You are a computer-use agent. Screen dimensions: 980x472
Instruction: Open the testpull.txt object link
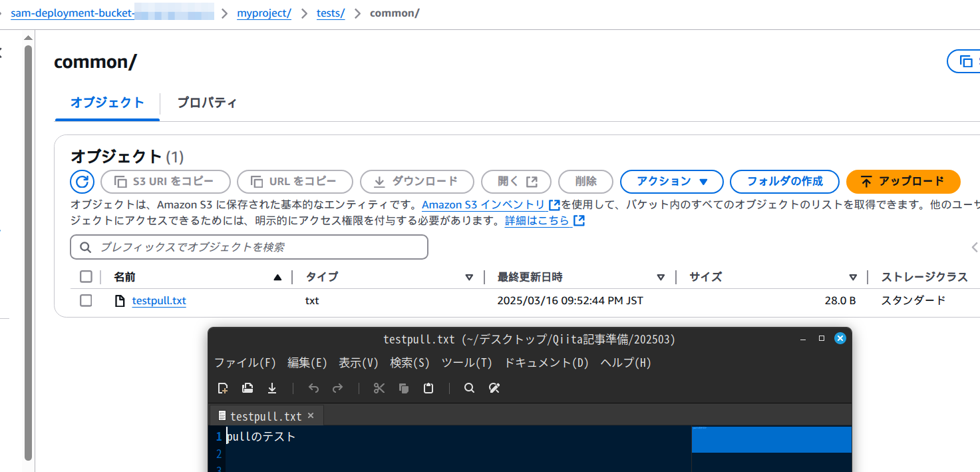pos(158,300)
